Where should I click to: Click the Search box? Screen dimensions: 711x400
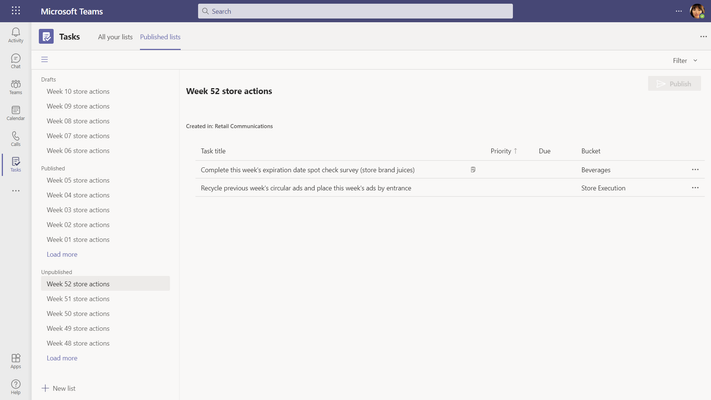[x=355, y=11]
